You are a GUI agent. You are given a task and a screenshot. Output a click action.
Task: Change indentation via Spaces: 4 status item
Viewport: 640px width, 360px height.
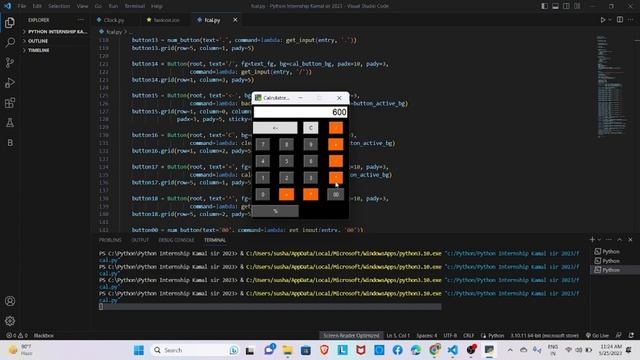coord(427,336)
